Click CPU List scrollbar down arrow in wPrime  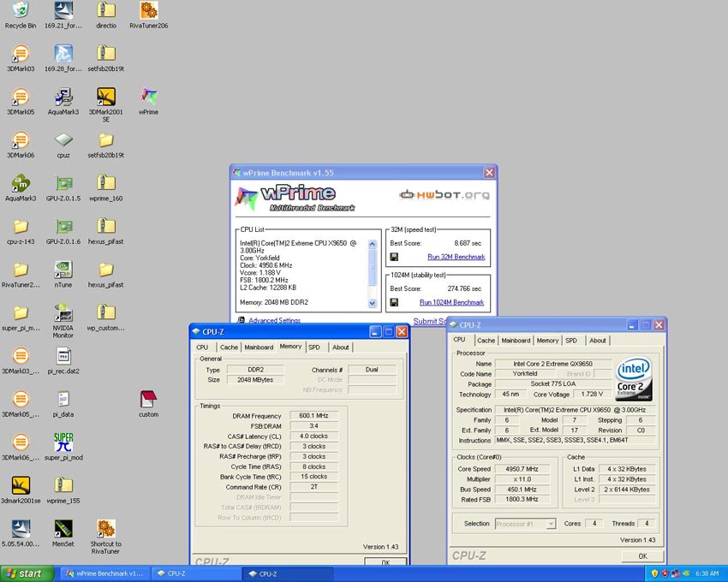(x=373, y=303)
